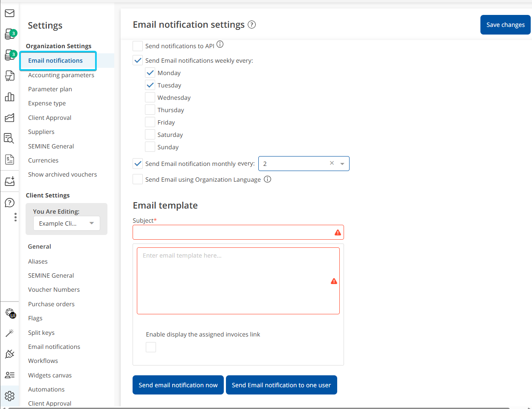
Task: Open the inbox download tray icon
Action: tap(9, 181)
